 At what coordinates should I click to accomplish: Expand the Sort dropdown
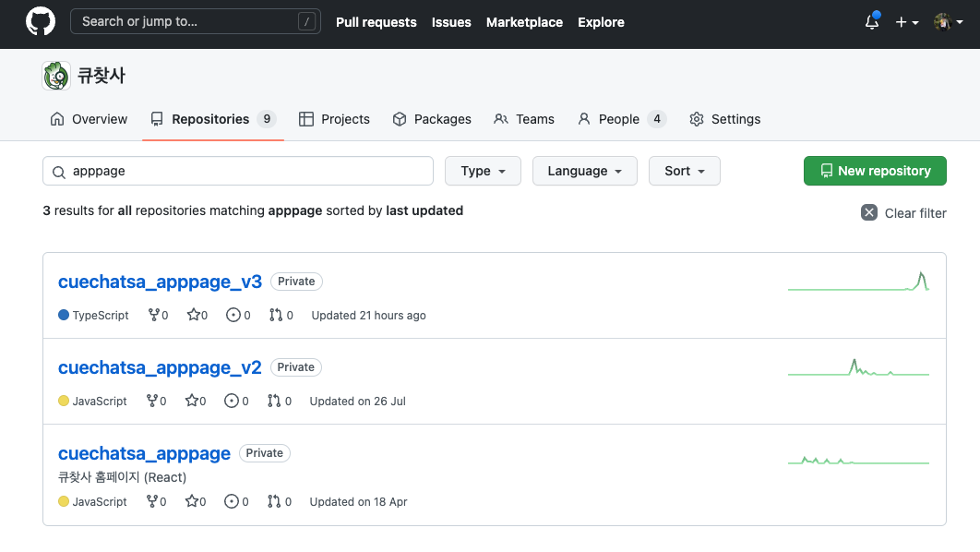coord(685,171)
